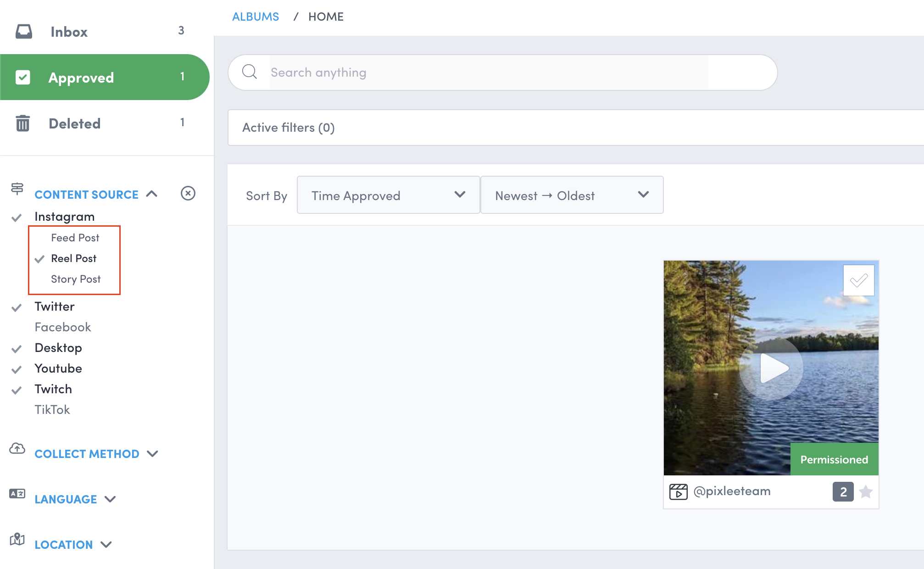Uncheck the Reel Post filter

[73, 258]
